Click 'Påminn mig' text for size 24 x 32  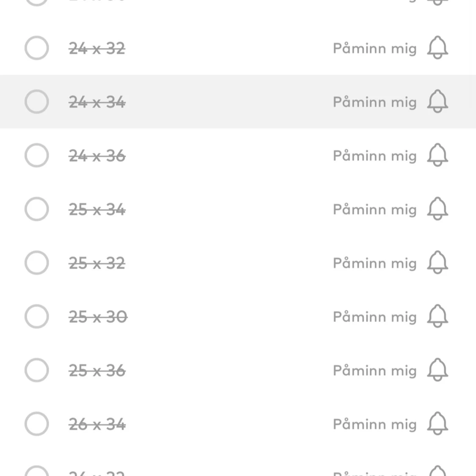374,49
